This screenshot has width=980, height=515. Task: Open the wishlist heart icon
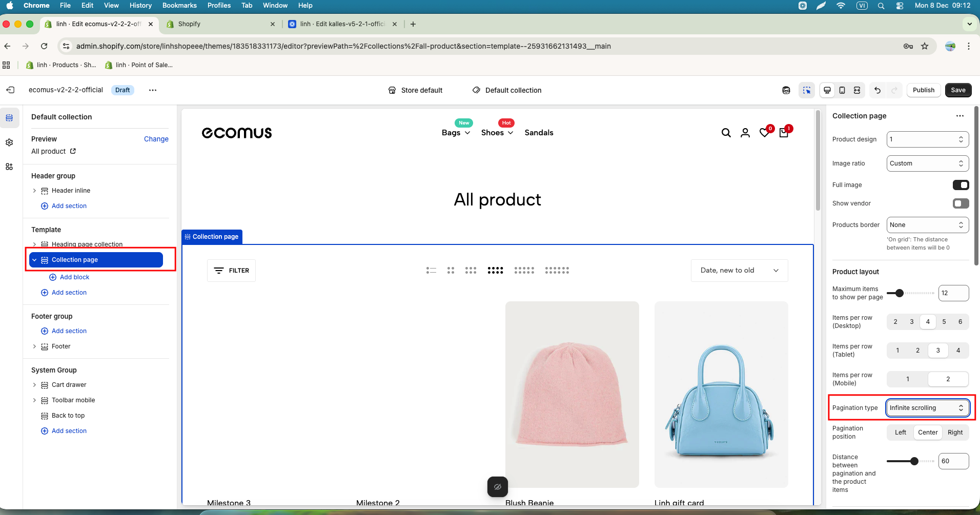click(x=764, y=133)
